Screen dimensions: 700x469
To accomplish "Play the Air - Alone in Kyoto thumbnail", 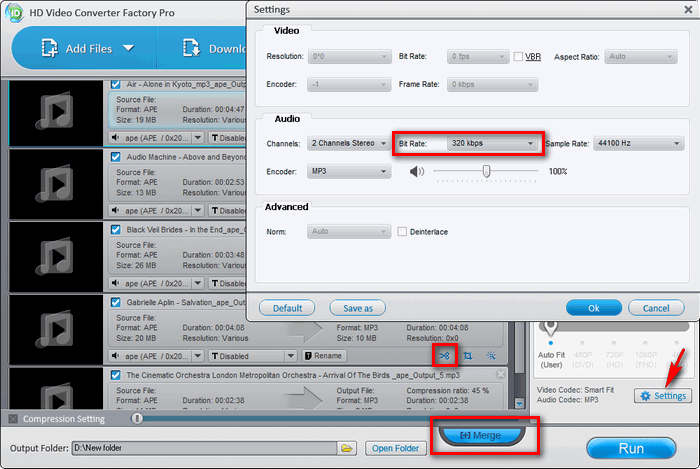I will coord(56,111).
